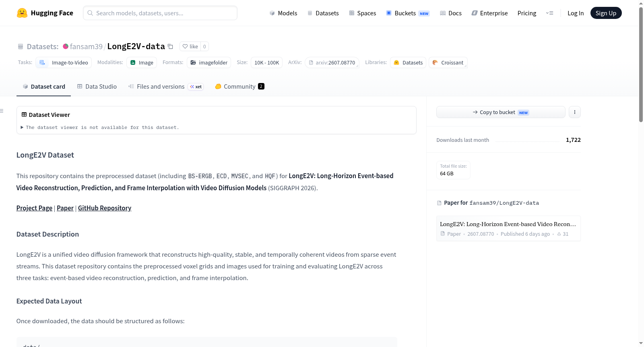This screenshot has height=347, width=644.
Task: Filter by imagefolder format tag
Action: pos(209,62)
